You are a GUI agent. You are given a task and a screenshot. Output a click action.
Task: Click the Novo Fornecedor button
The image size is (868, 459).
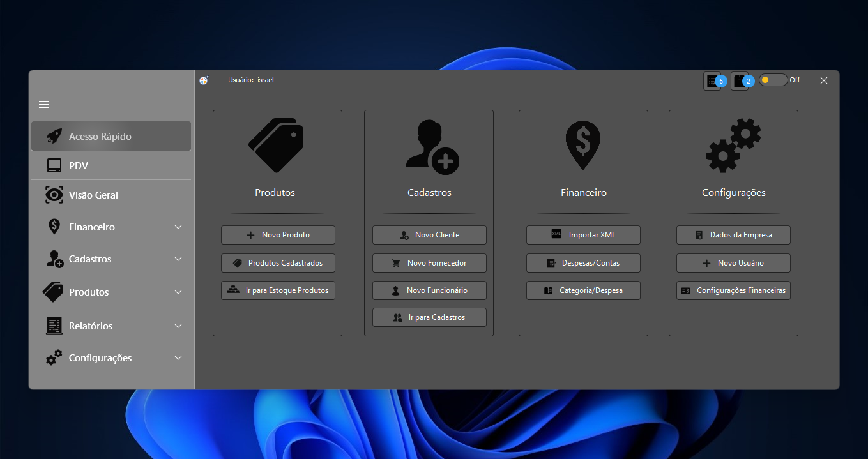[x=429, y=263]
